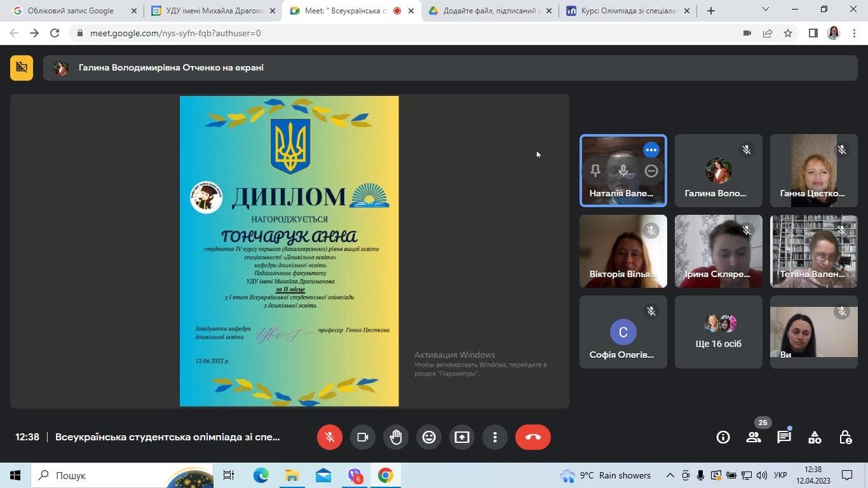
Task: Open more options three-dot menu
Action: coord(495,437)
